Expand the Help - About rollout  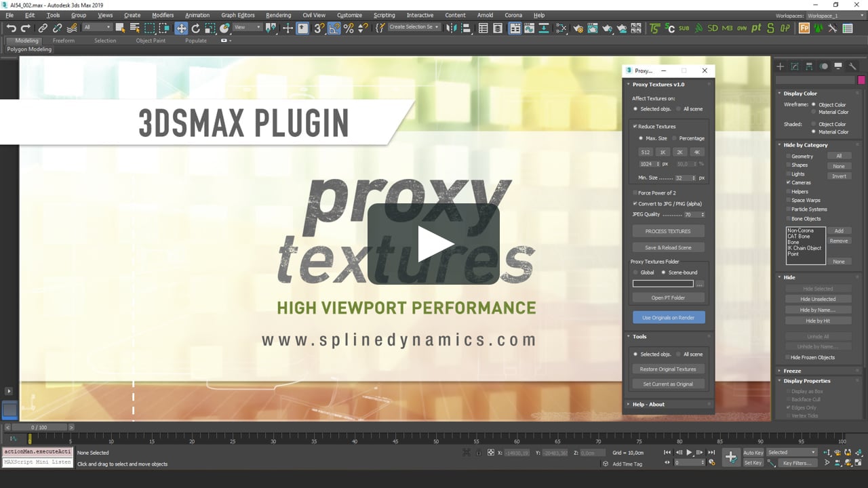tap(648, 404)
